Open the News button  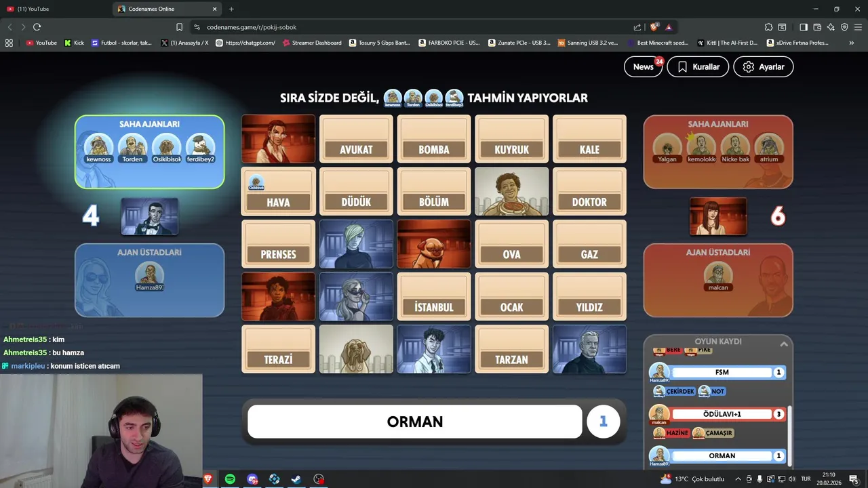[x=643, y=66]
